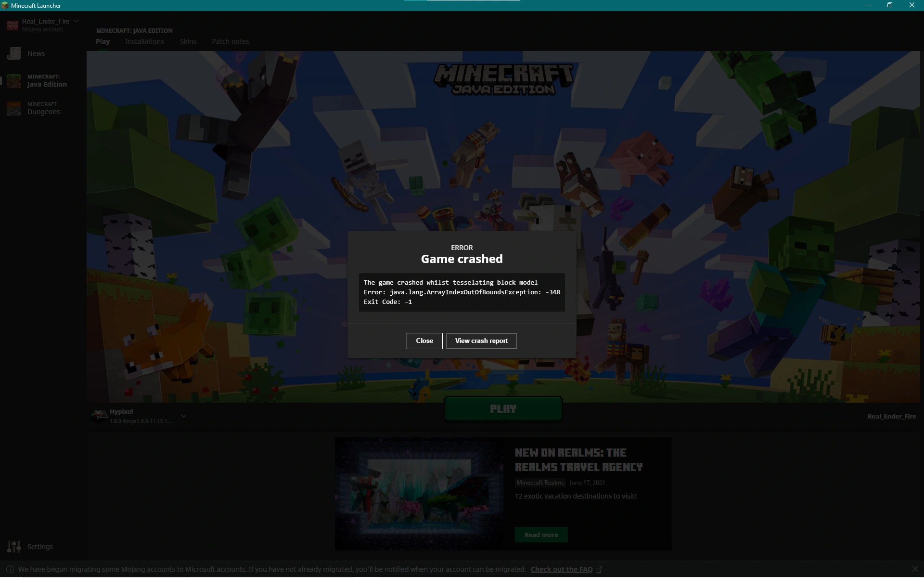Click the external link icon beside the FAQ

click(599, 570)
